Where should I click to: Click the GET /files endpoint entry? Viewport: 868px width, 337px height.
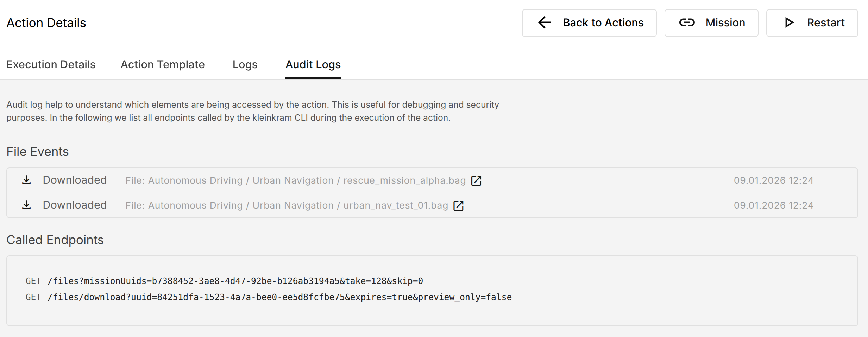tap(224, 281)
